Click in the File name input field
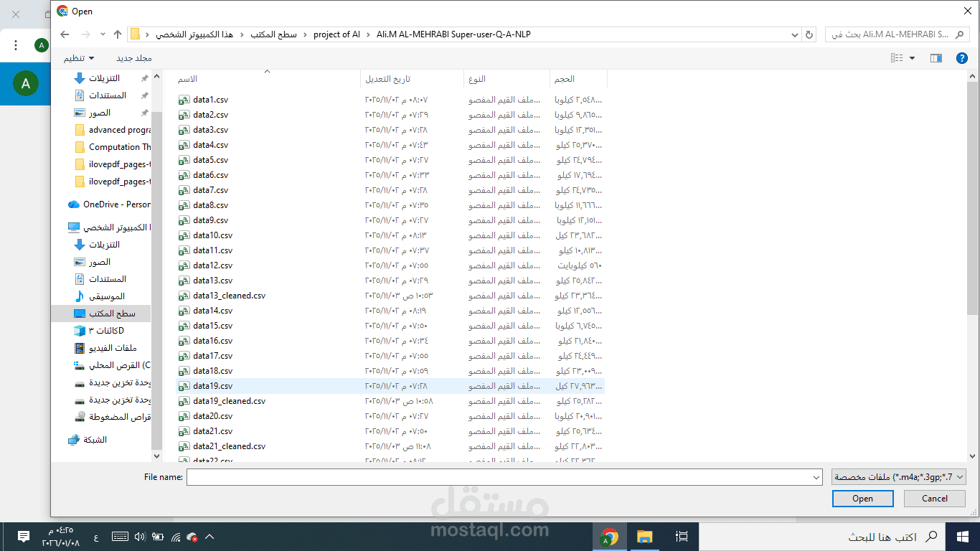Viewport: 980px width, 551px height. (498, 477)
